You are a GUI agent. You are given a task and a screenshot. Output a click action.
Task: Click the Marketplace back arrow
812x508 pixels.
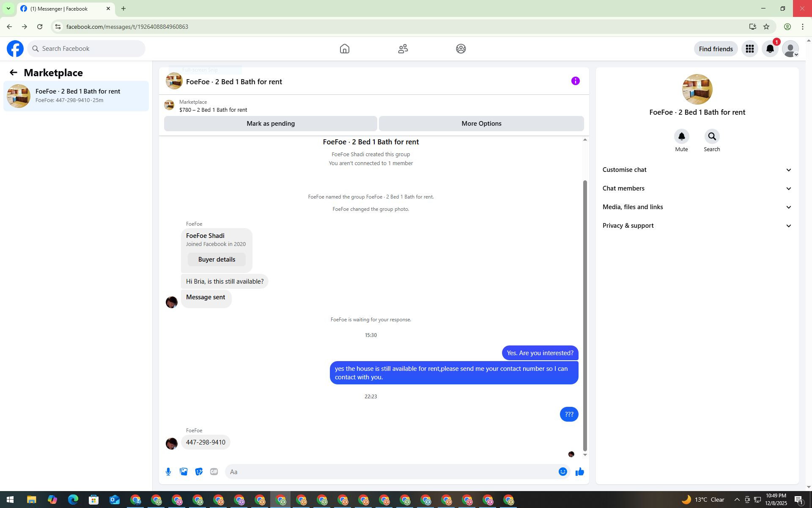tap(14, 73)
